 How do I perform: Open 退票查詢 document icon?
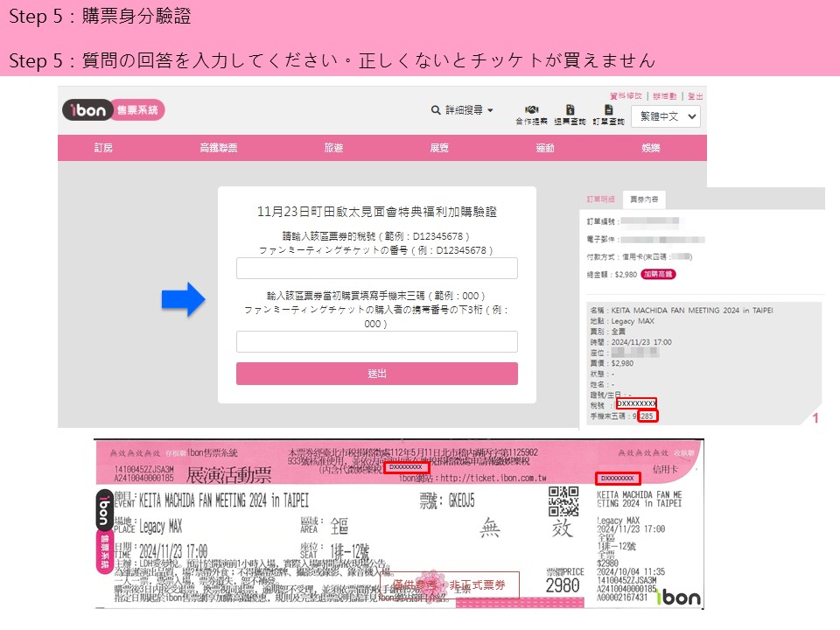pyautogui.click(x=570, y=110)
